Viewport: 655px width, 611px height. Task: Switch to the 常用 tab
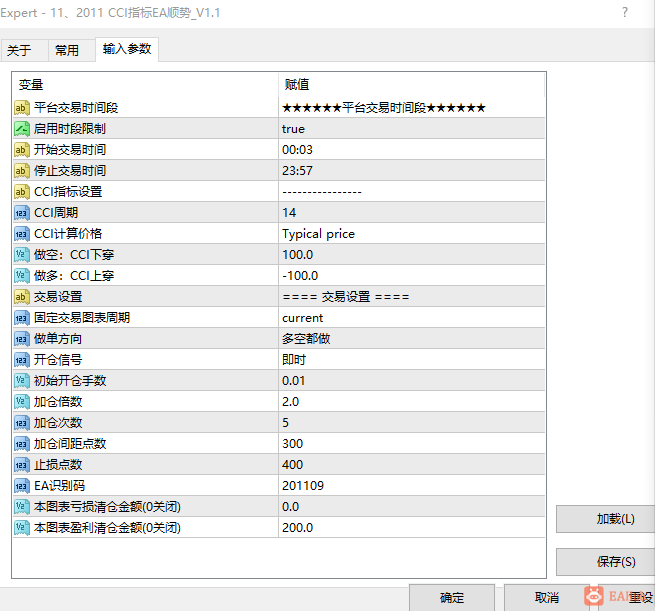tap(72, 51)
